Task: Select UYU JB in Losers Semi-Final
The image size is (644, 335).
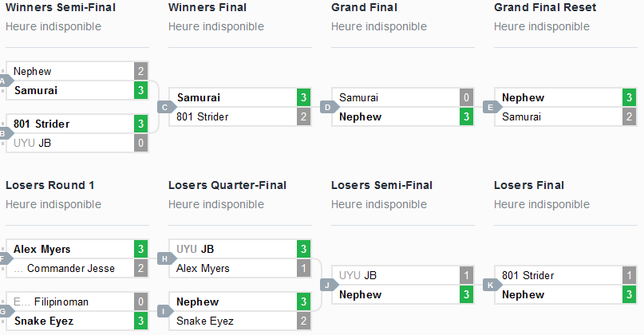Action: pos(360,275)
